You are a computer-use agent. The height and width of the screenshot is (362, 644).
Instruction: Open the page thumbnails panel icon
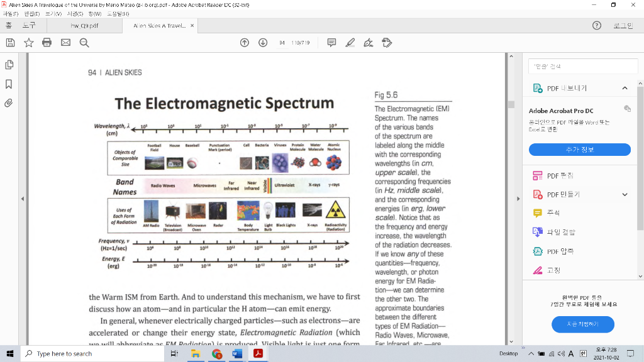point(9,64)
